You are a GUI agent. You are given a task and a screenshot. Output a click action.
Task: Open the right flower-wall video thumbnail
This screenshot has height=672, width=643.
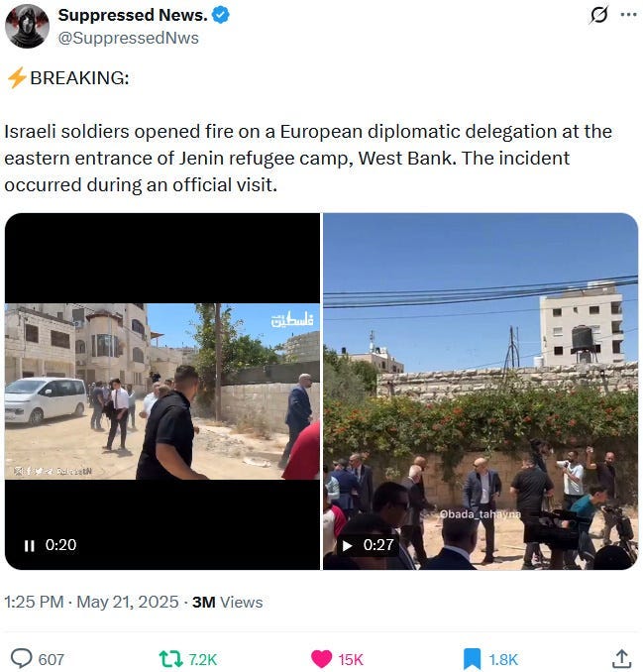click(481, 392)
